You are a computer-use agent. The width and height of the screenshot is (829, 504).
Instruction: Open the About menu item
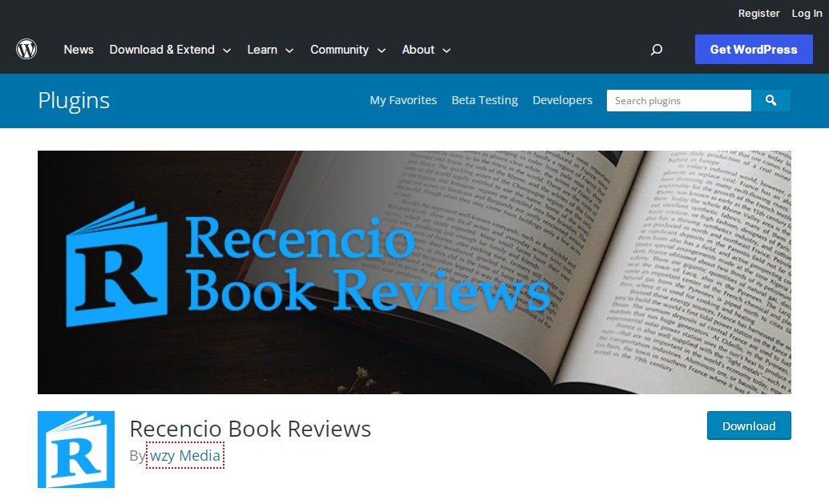pos(418,50)
